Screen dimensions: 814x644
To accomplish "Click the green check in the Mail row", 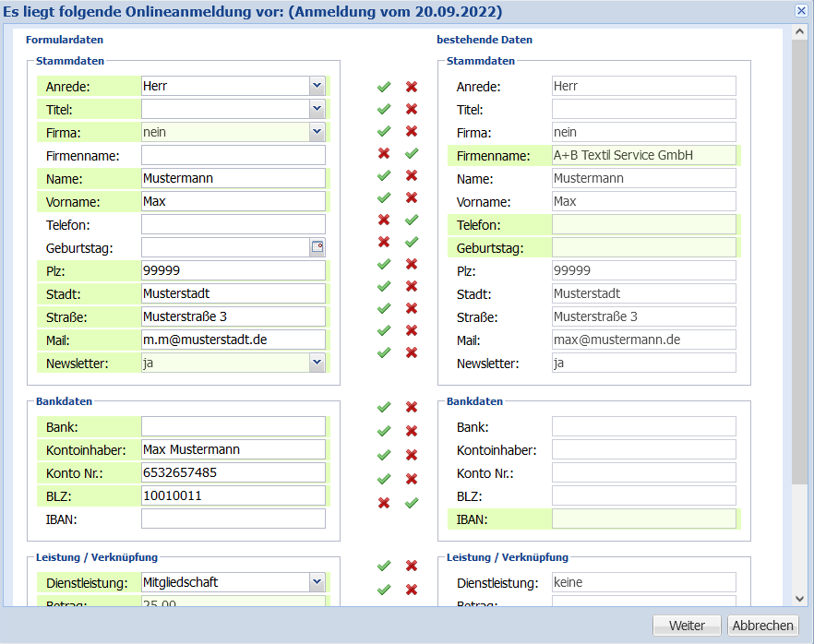I will click(x=384, y=330).
